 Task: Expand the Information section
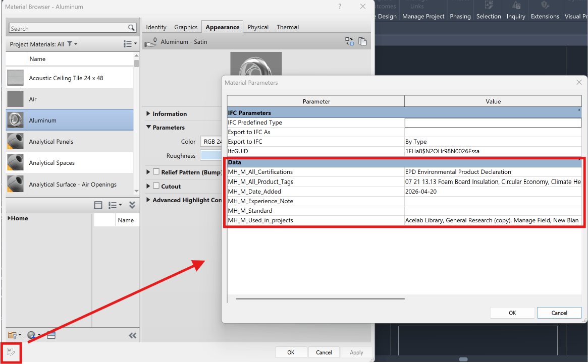[x=148, y=113]
